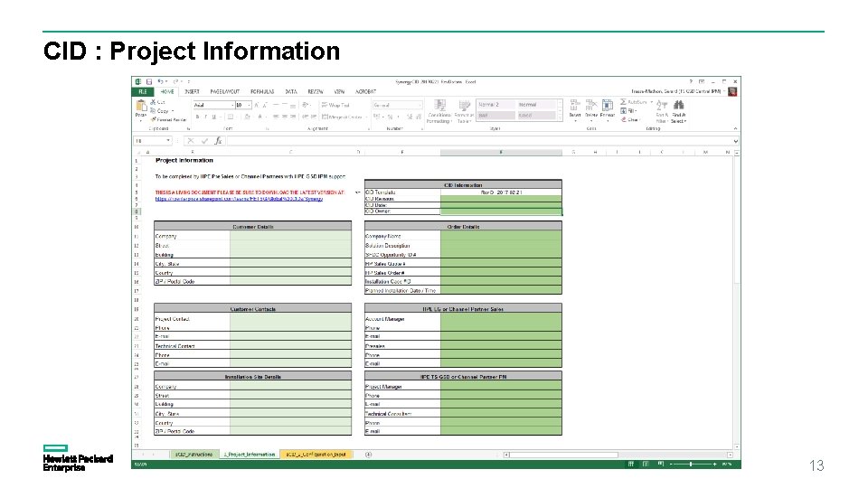
Task: Click the Cancel X in the formula bar
Action: pyautogui.click(x=191, y=141)
